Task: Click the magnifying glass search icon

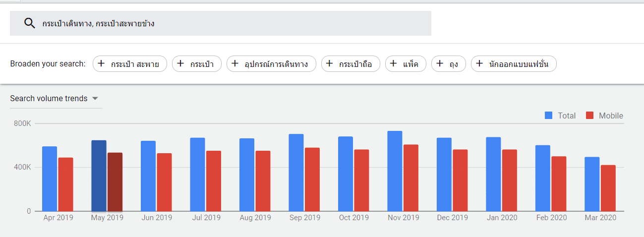Action: click(x=30, y=23)
